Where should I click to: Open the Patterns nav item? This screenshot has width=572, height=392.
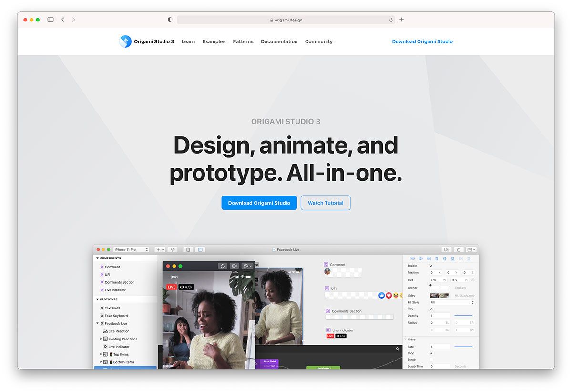tap(243, 41)
